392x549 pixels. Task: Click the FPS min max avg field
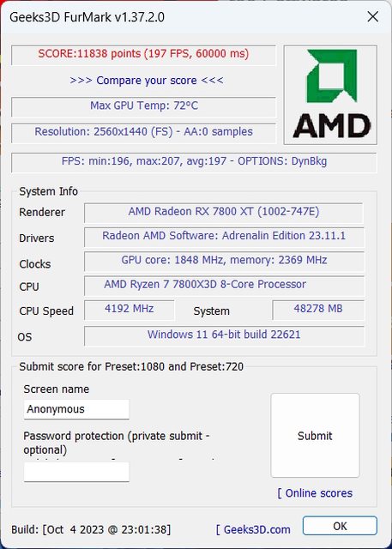tap(194, 162)
